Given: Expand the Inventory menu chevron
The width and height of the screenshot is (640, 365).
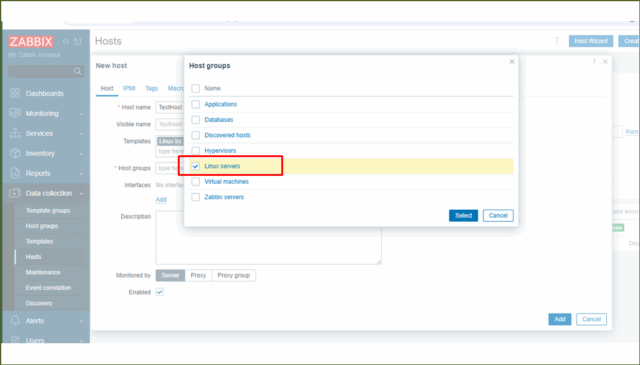Looking at the screenshot, I should tap(81, 154).
